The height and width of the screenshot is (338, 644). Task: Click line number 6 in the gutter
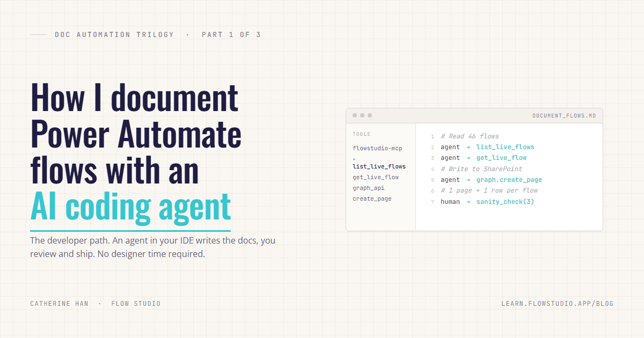click(x=432, y=191)
